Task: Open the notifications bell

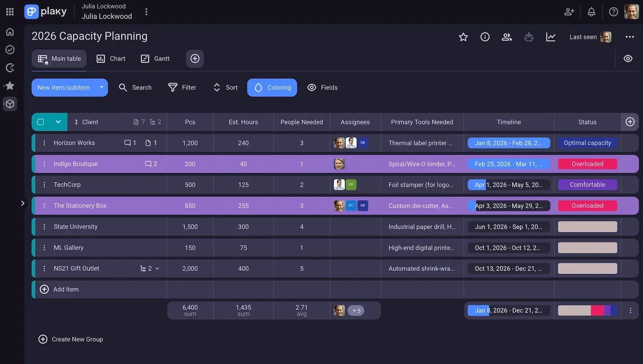Action: (x=591, y=12)
